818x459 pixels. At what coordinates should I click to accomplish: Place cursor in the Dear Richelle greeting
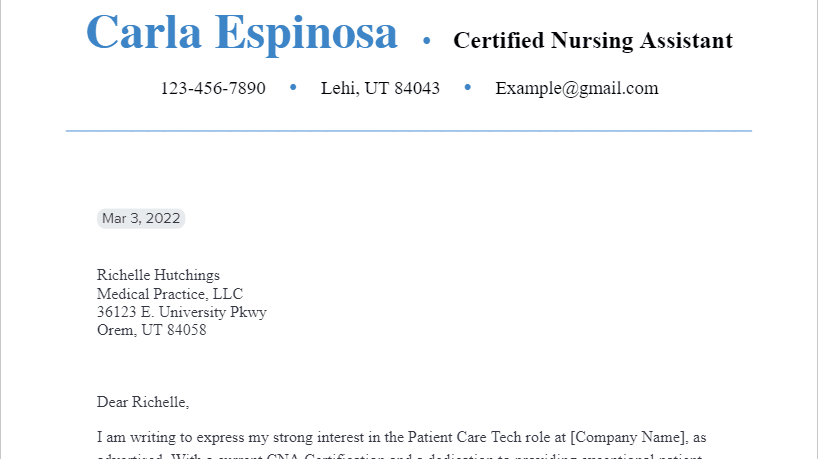[x=143, y=402]
